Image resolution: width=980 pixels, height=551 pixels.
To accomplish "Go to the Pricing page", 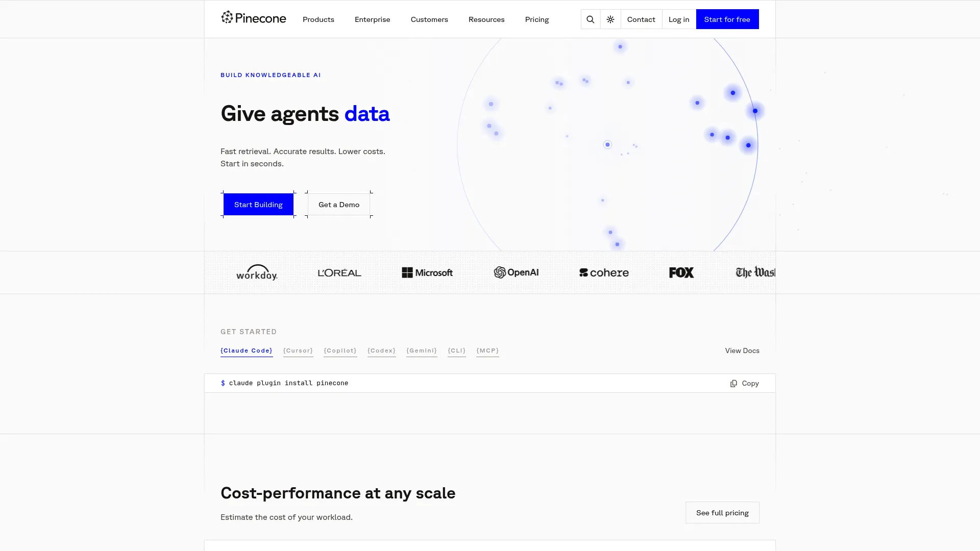I will [x=537, y=19].
